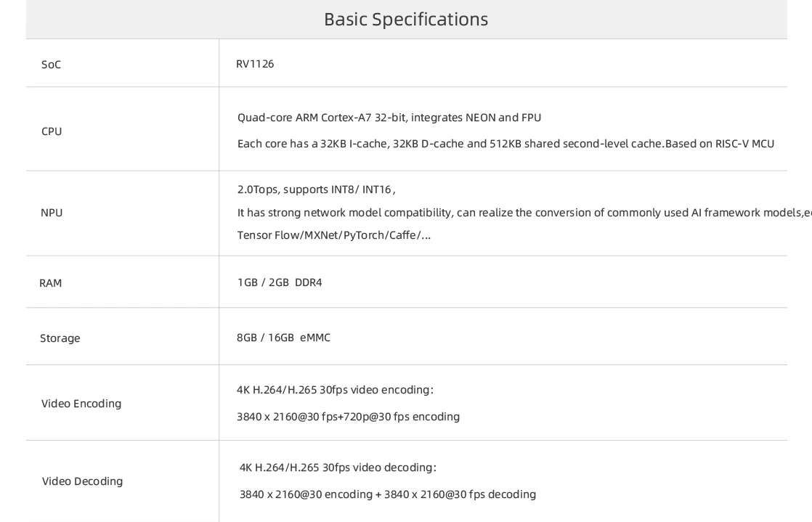Click the Basic Specifications heading
Viewport: 812px width, 522px height.
pos(406,20)
